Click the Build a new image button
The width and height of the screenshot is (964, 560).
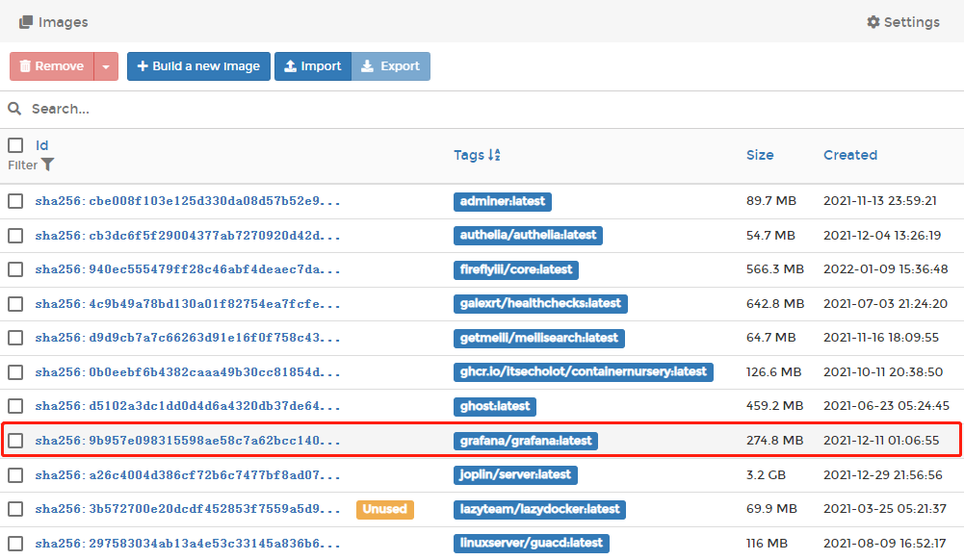tap(198, 66)
